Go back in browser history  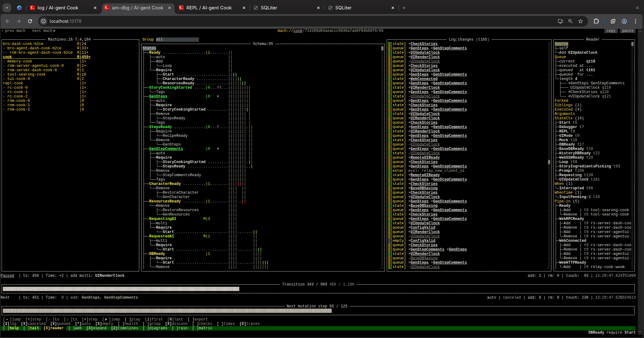point(8,21)
